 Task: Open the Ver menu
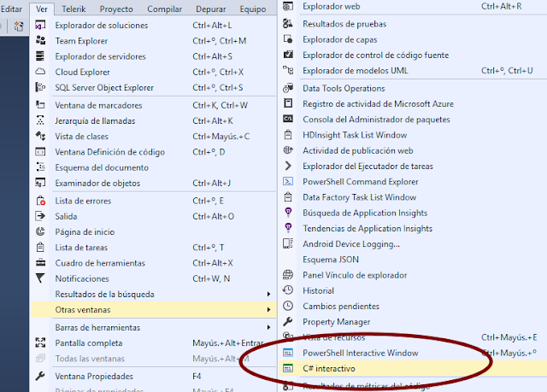pyautogui.click(x=42, y=9)
